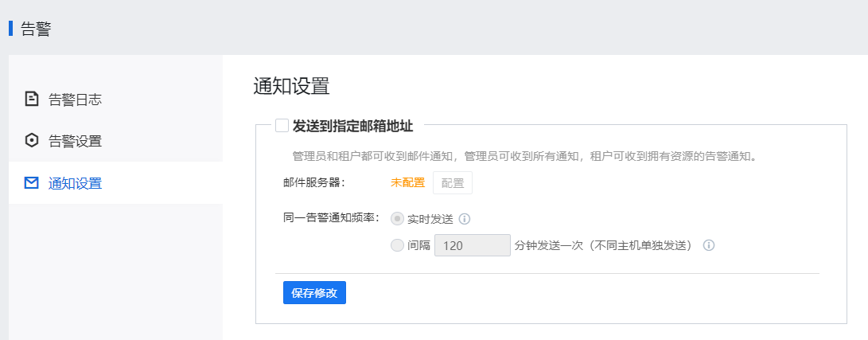Select the 实时发送 radio button
868x340 pixels.
[x=397, y=219]
